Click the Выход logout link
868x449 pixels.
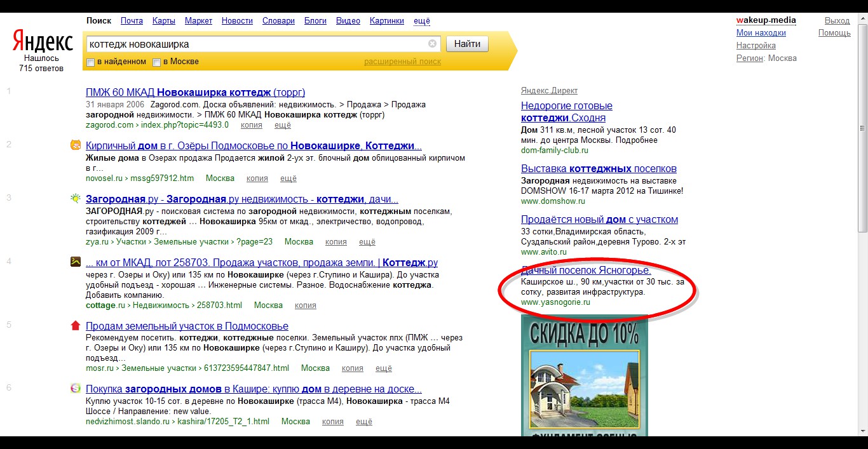[x=837, y=20]
